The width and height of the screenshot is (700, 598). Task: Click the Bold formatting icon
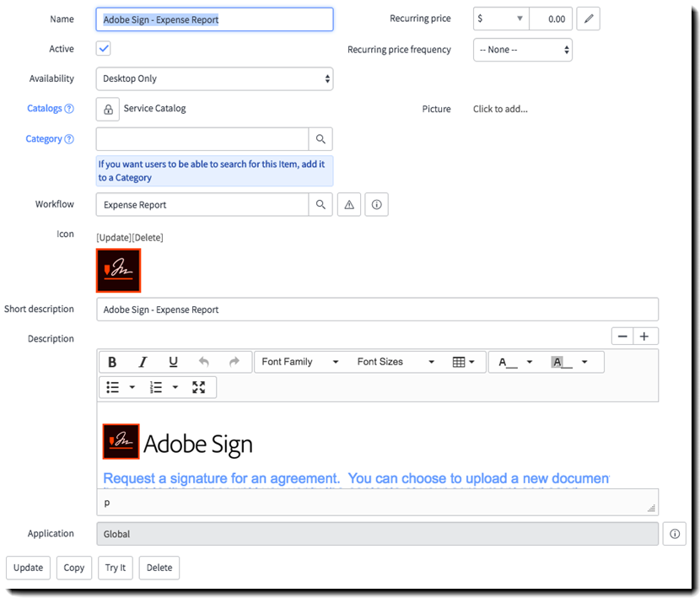[x=112, y=362]
